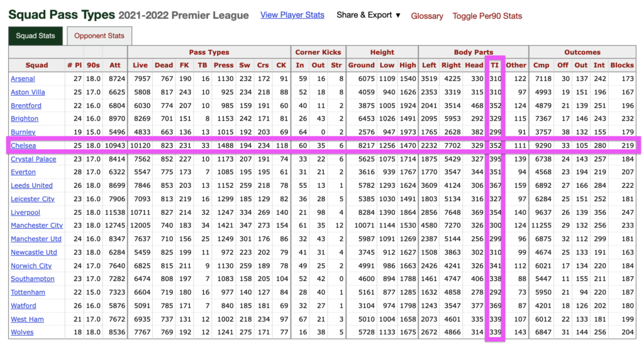Open the West Ham squad link
Viewport: 644px width, 345px height.
coord(27,319)
